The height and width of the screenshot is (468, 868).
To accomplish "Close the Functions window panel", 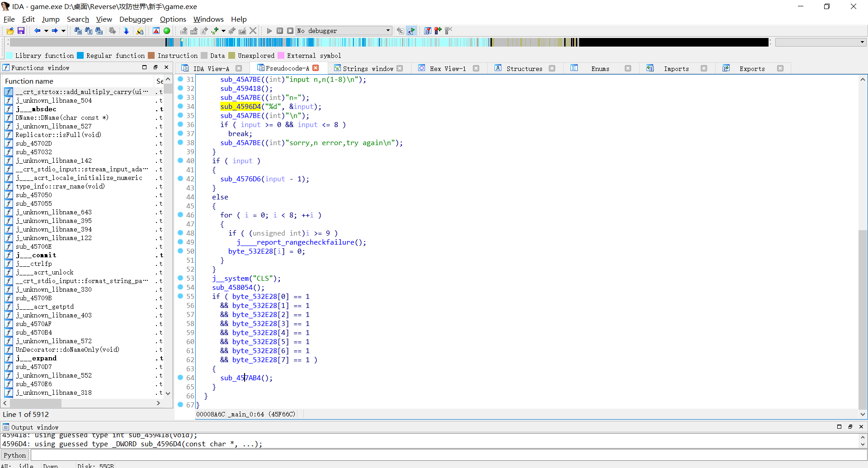I will (x=166, y=67).
